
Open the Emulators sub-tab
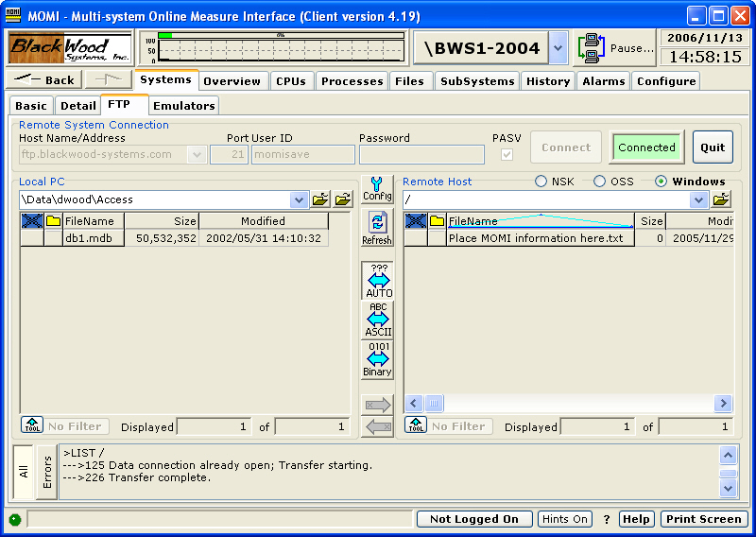tap(184, 106)
